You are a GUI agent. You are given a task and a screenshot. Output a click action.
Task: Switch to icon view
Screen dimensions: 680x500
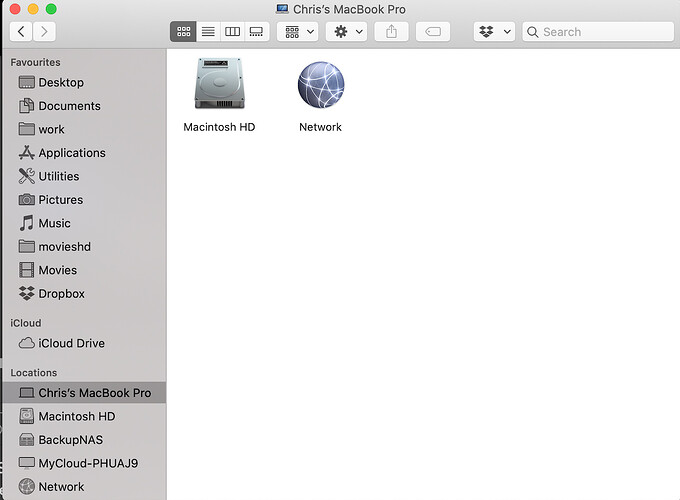click(183, 32)
